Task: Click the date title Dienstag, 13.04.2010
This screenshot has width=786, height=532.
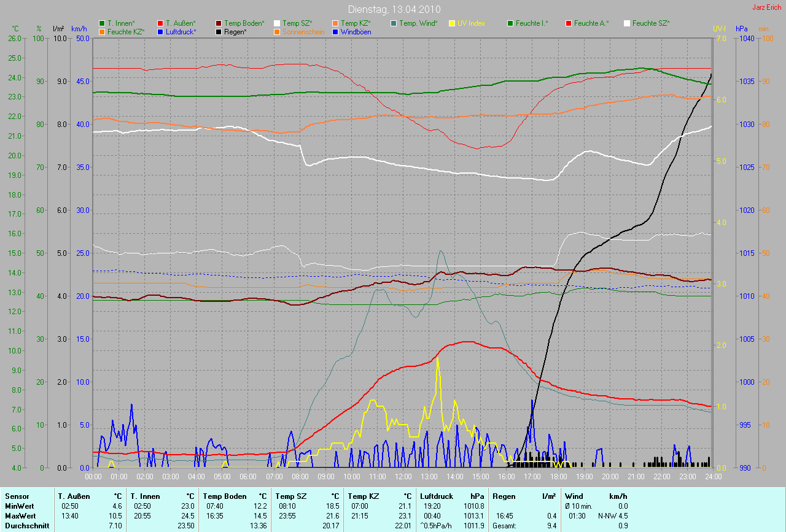Action: [392, 9]
